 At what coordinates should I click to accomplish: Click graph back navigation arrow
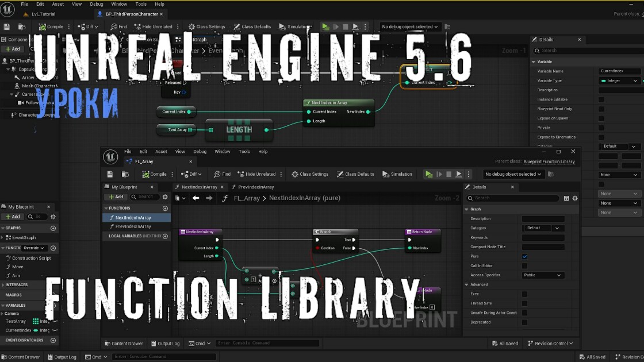(x=196, y=198)
